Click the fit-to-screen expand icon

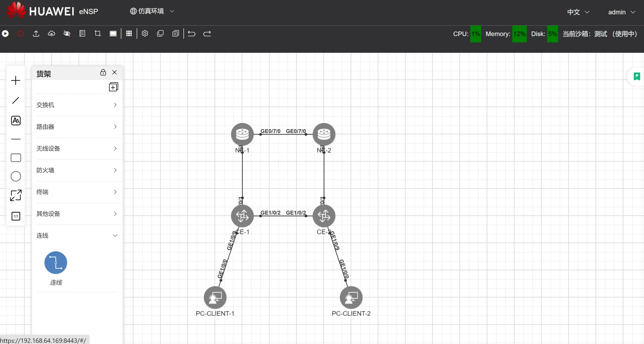pyautogui.click(x=16, y=195)
